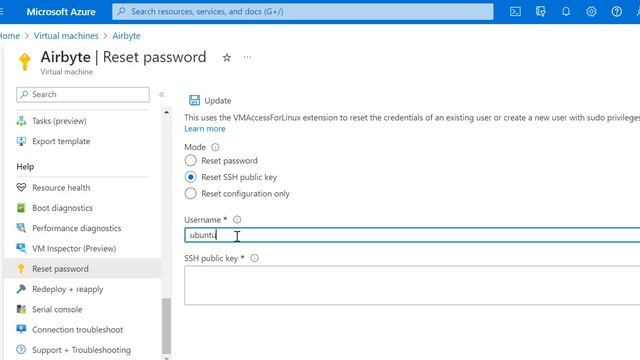Screen dimensions: 640x360
Task: Click the Connection troubleshoot monitor icon
Action: pos(21,329)
